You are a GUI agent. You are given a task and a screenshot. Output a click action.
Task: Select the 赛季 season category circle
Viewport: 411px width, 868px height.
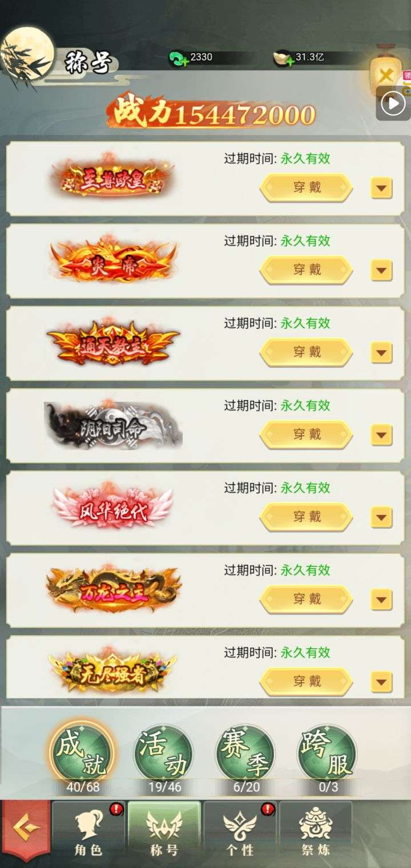pos(245,754)
